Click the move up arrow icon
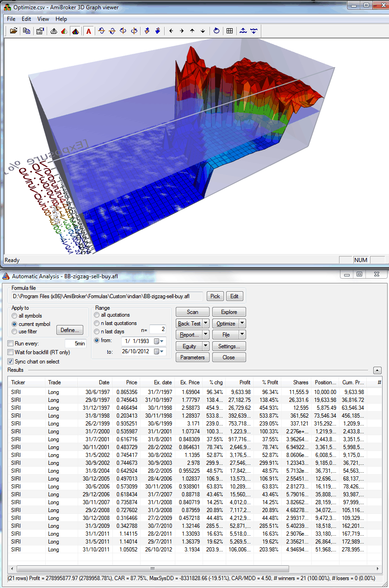Screen dimensions: 389x588 192,31
